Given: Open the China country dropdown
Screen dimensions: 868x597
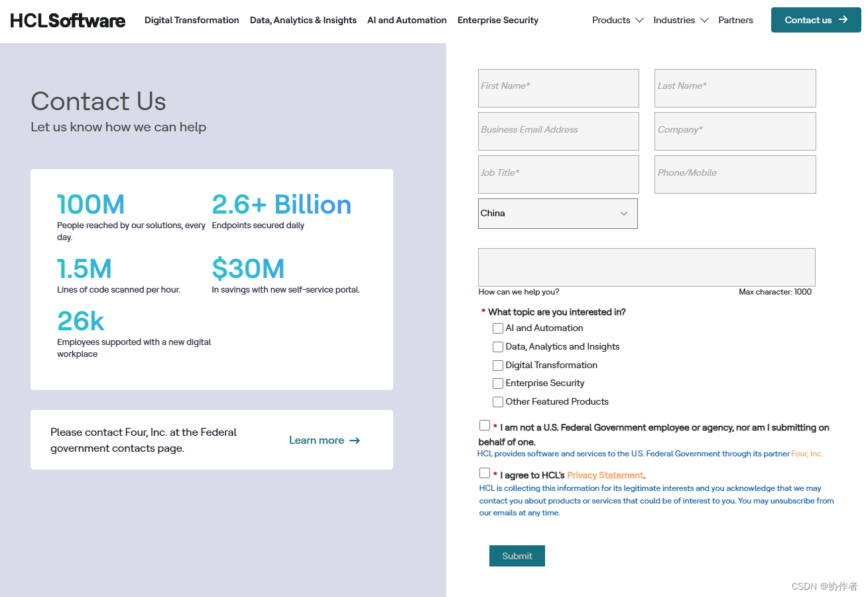Looking at the screenshot, I should (558, 214).
